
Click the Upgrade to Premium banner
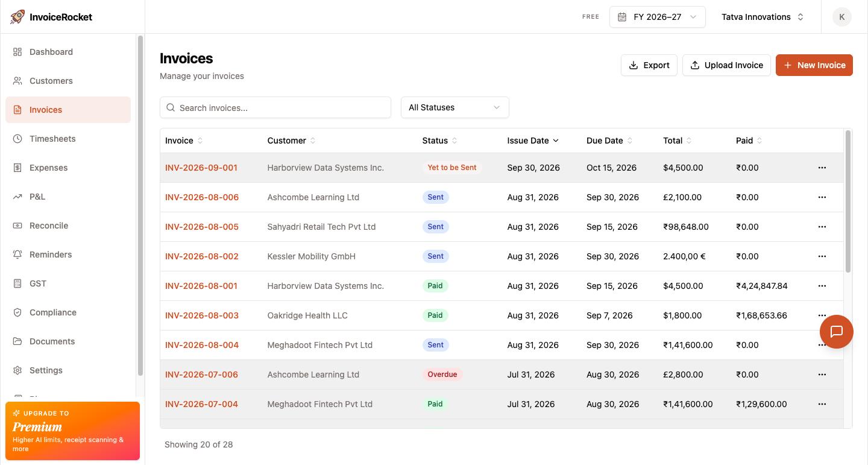point(72,431)
